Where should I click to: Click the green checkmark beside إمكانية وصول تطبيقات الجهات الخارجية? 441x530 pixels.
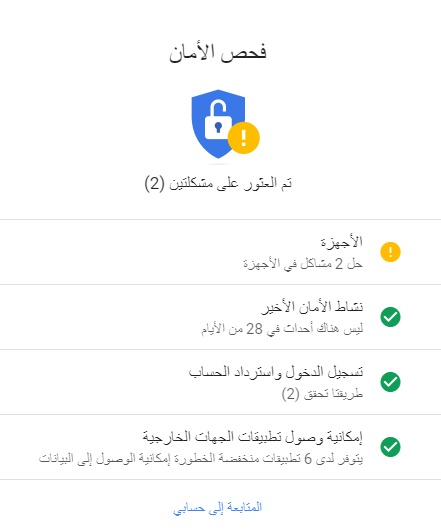point(390,447)
